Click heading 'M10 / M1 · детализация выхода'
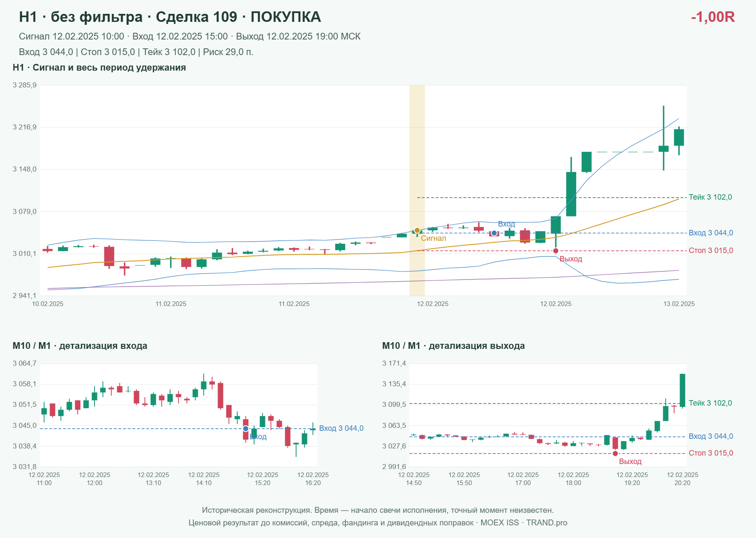 tap(454, 346)
